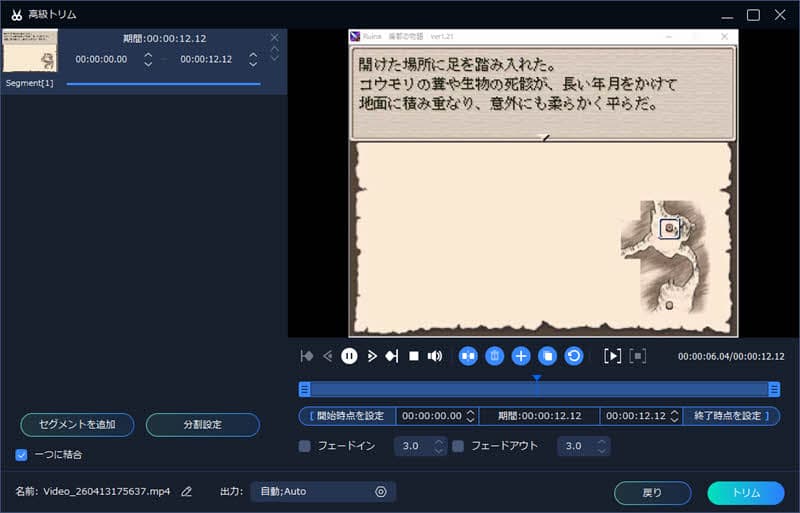Open output format settings circle icon
The image size is (800, 513).
(381, 491)
